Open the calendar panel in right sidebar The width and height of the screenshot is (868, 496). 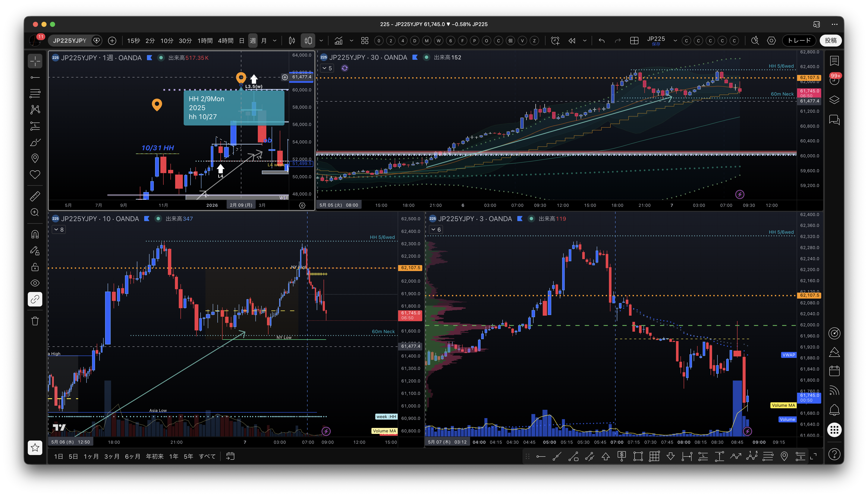[x=834, y=371]
